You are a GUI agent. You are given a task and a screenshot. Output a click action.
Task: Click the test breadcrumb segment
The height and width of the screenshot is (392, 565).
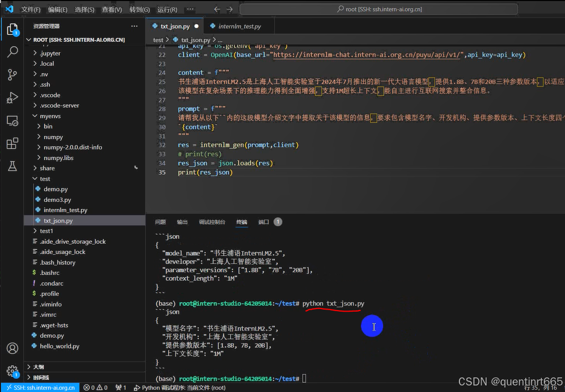(x=158, y=40)
